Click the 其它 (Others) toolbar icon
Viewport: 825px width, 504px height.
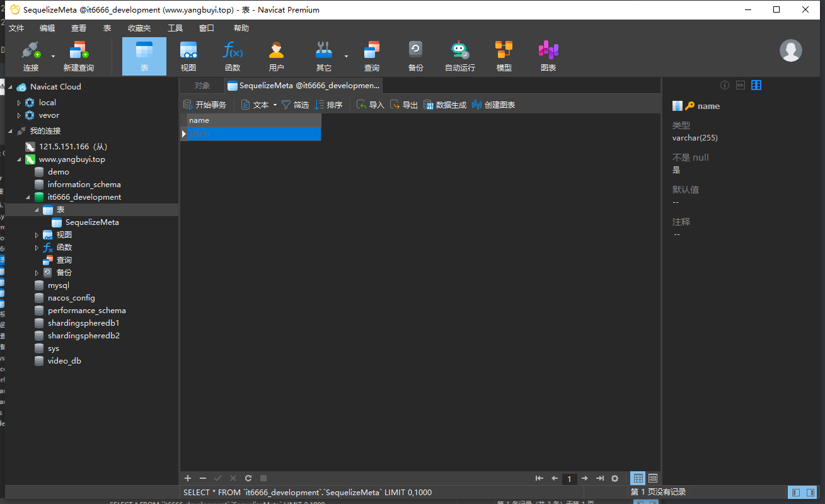click(323, 57)
